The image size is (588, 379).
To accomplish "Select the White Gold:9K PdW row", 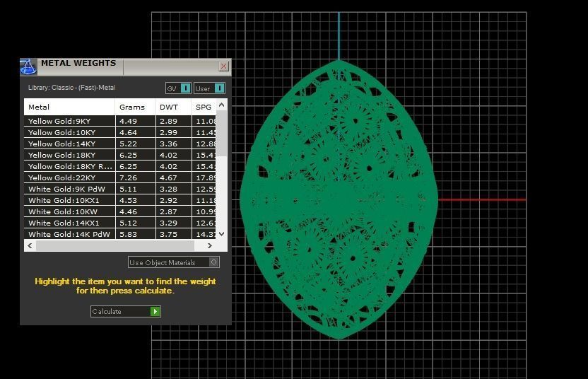I will 120,189.
